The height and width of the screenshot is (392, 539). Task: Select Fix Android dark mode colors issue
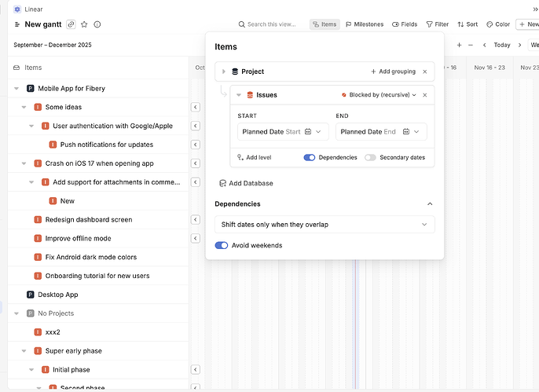pyautogui.click(x=91, y=257)
